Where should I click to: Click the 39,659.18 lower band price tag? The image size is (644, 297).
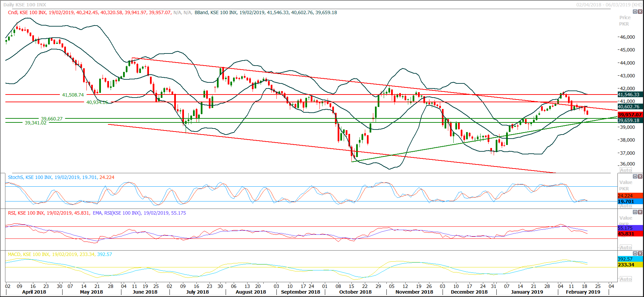coord(631,120)
